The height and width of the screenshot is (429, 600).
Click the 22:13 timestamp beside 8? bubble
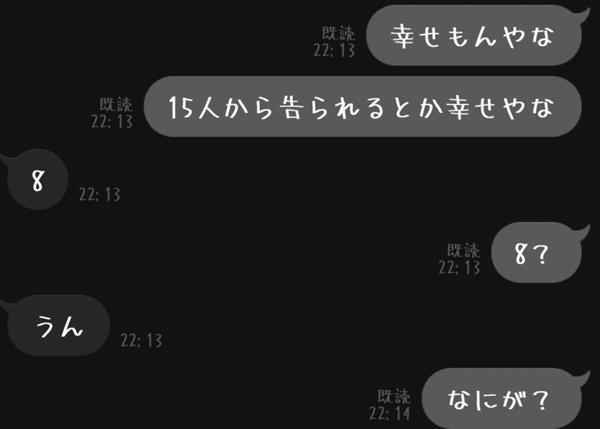(459, 268)
